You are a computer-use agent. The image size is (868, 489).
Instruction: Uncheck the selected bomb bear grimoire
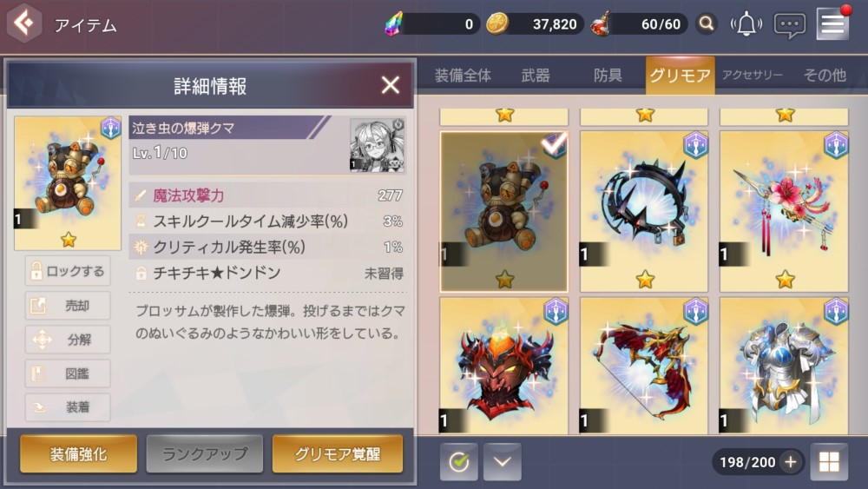[503, 211]
